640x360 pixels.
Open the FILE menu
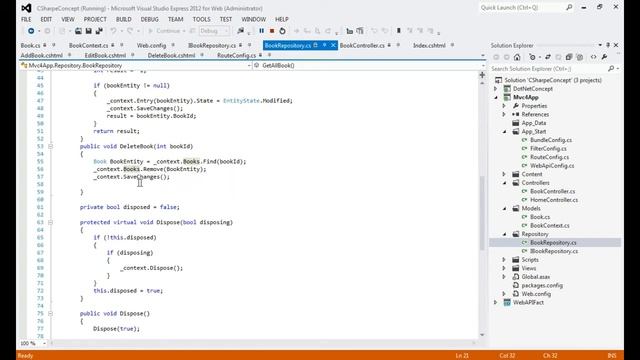[x=26, y=19]
